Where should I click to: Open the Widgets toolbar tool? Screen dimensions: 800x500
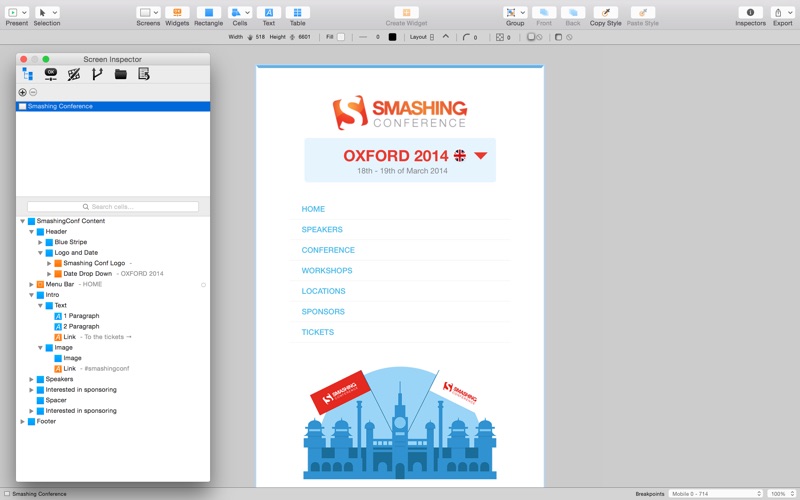(177, 12)
